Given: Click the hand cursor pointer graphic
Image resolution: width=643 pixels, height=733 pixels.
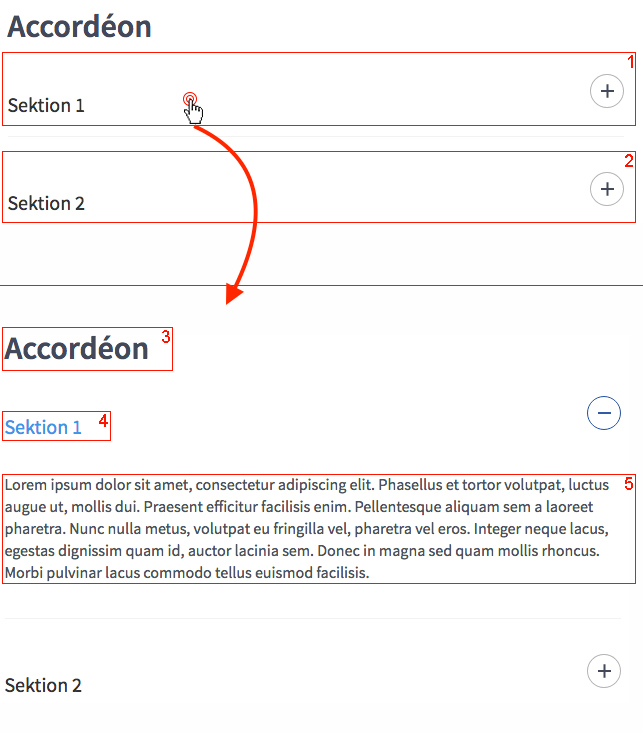Looking at the screenshot, I should coord(193,108).
